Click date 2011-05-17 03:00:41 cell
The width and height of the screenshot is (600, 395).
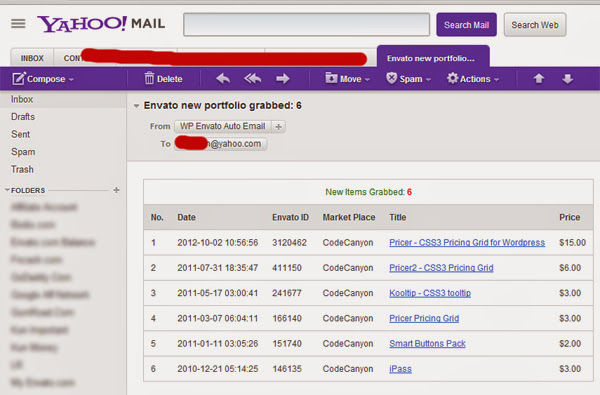click(x=218, y=293)
